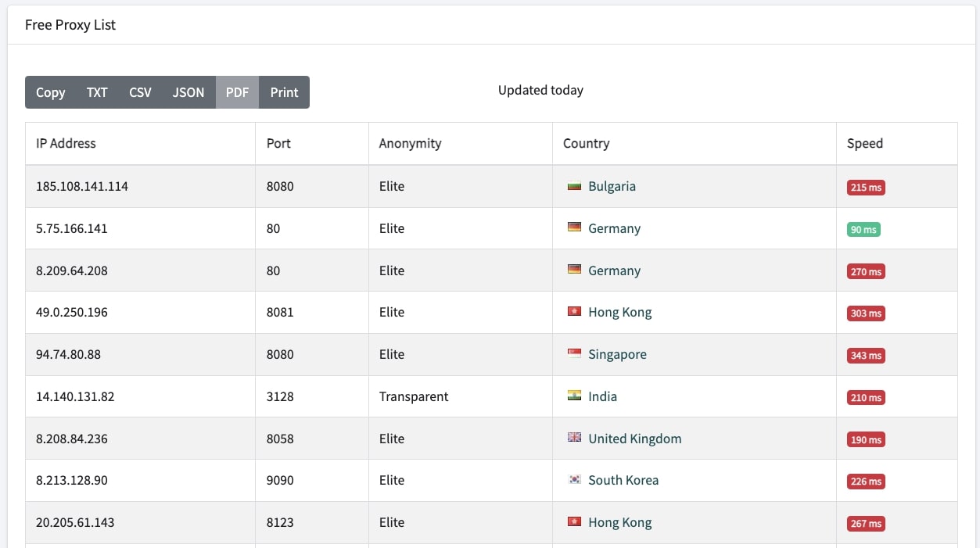This screenshot has width=980, height=548.
Task: Click the Hong Kong flag beside 20.205.61.143
Action: pos(573,523)
